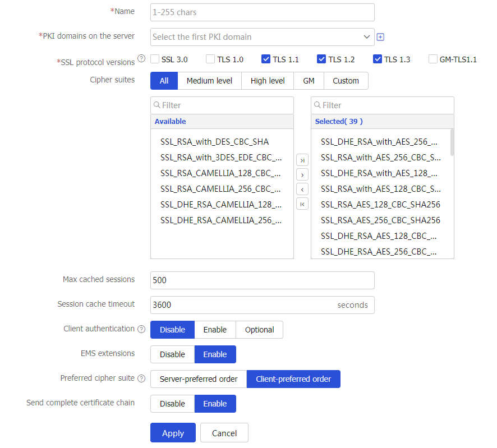Viewport: 497px width, 448px height.
Task: Move all cipher suites to Selected list
Action: 302,160
